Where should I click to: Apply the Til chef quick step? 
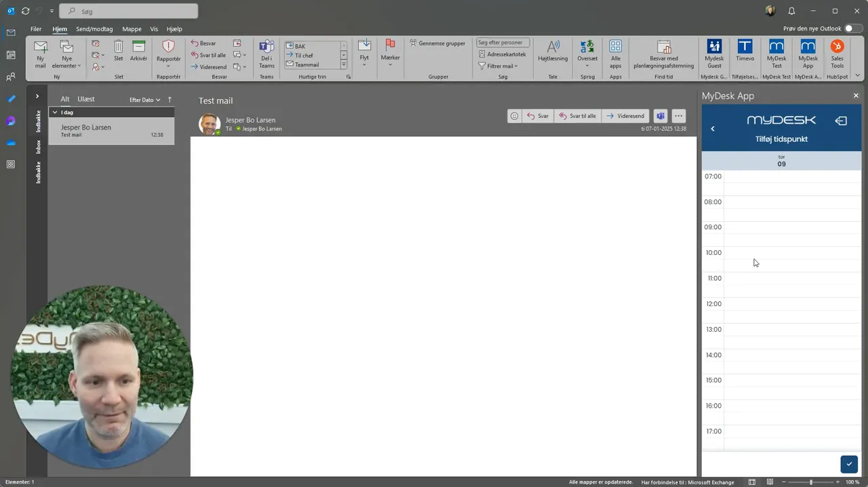click(312, 56)
